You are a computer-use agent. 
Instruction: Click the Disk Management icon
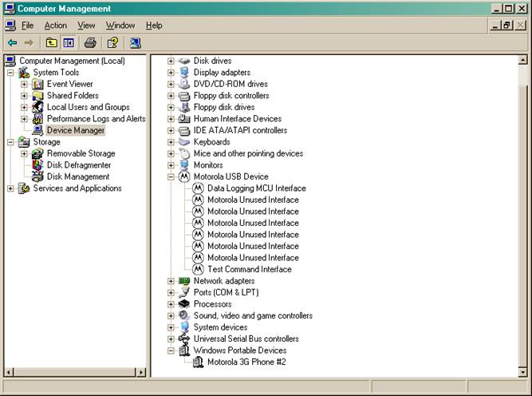click(37, 176)
